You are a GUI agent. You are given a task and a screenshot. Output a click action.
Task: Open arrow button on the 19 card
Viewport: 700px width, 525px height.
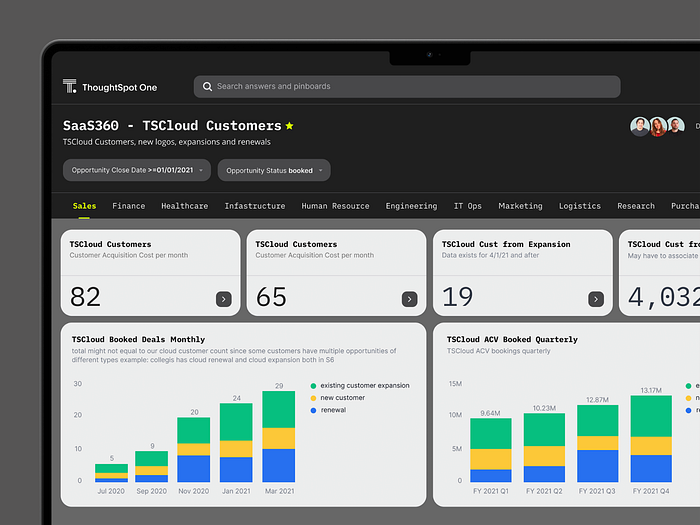click(x=596, y=299)
